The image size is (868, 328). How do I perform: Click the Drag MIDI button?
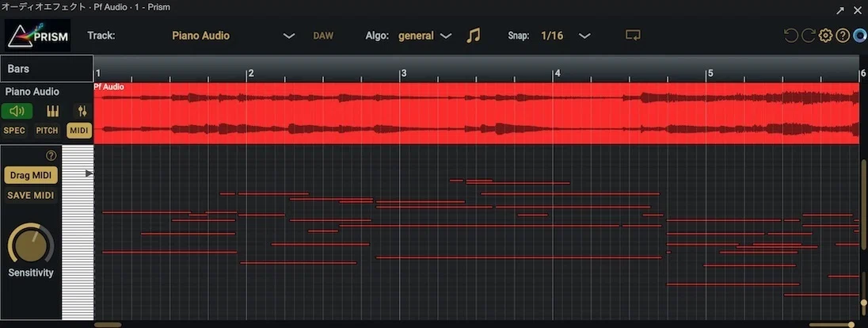(x=31, y=175)
